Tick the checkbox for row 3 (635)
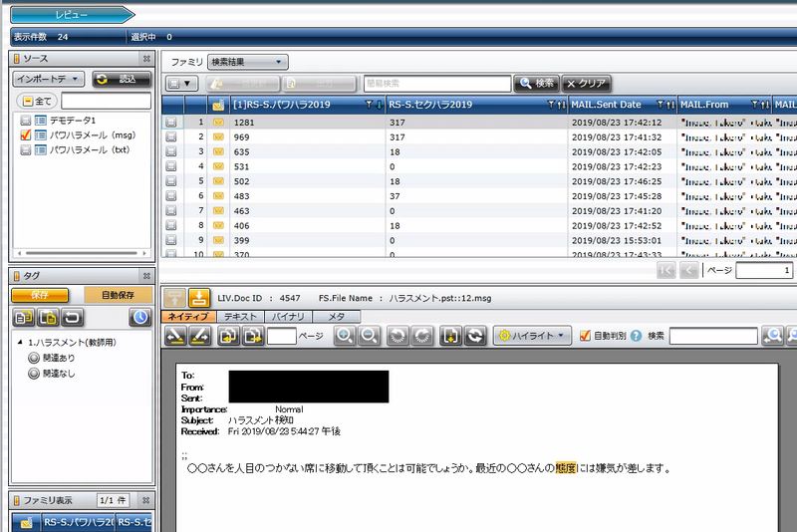This screenshot has width=797, height=532. 171,151
